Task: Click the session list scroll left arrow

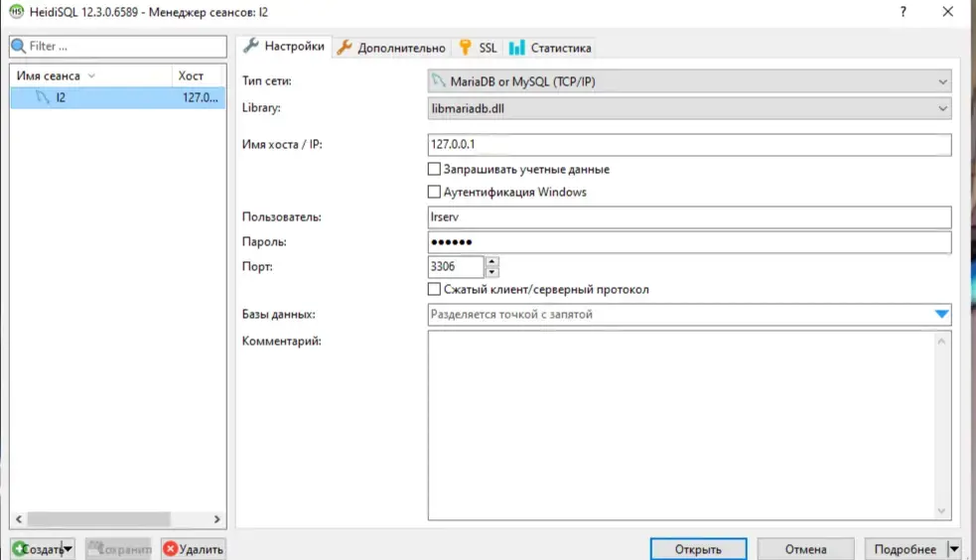Action: coord(19,519)
